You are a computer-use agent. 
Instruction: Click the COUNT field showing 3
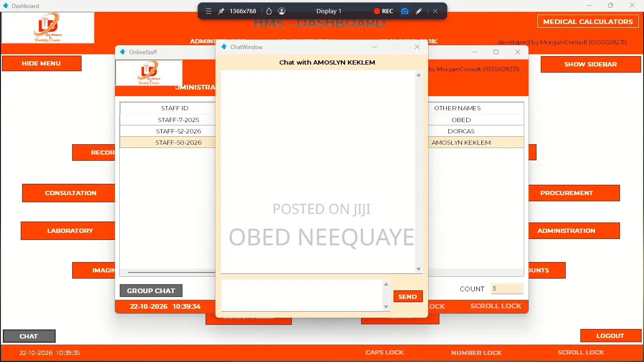pos(507,289)
